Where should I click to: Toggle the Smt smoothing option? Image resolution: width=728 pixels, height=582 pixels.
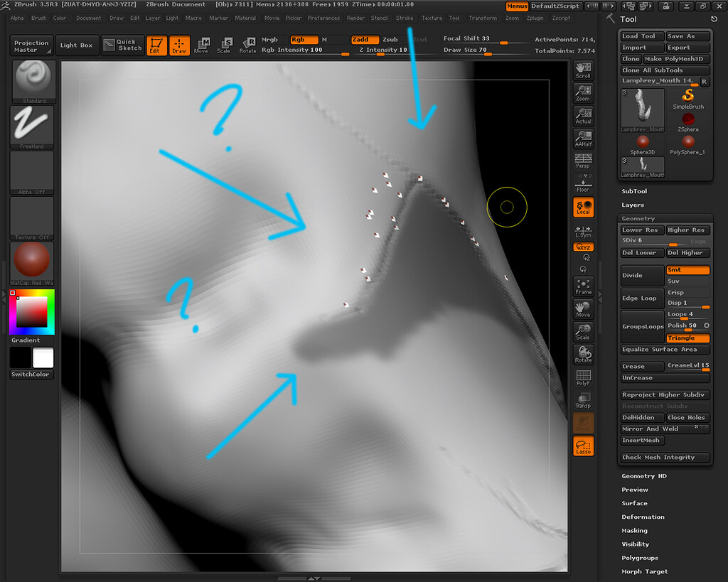688,269
